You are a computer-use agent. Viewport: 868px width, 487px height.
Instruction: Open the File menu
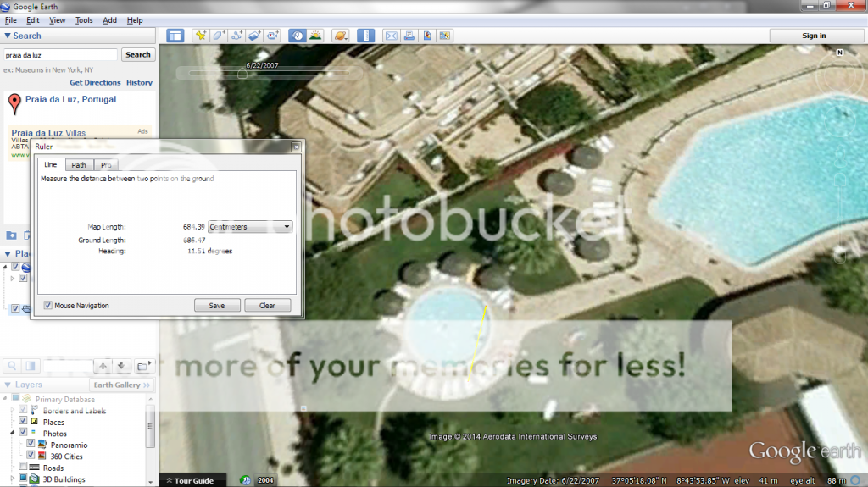[x=10, y=20]
